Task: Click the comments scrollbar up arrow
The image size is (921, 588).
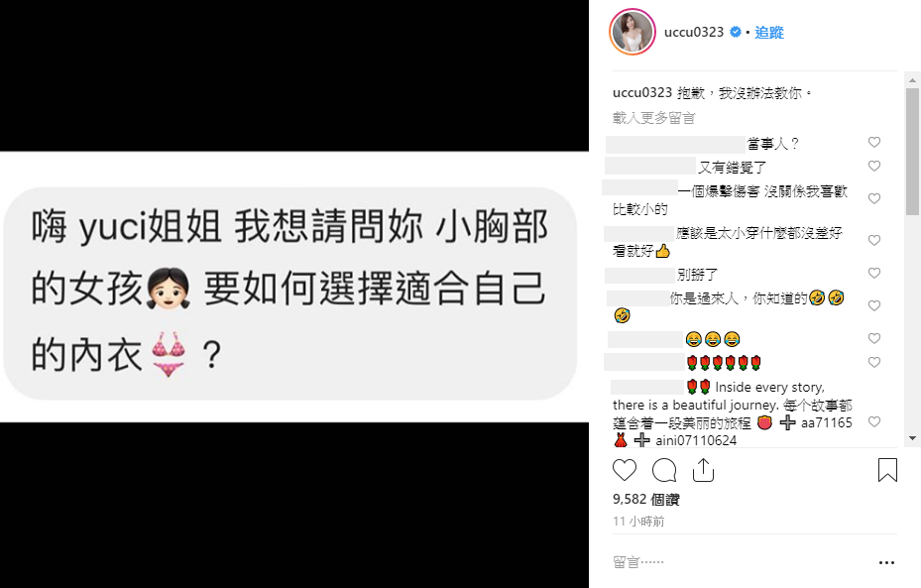Action: point(912,80)
